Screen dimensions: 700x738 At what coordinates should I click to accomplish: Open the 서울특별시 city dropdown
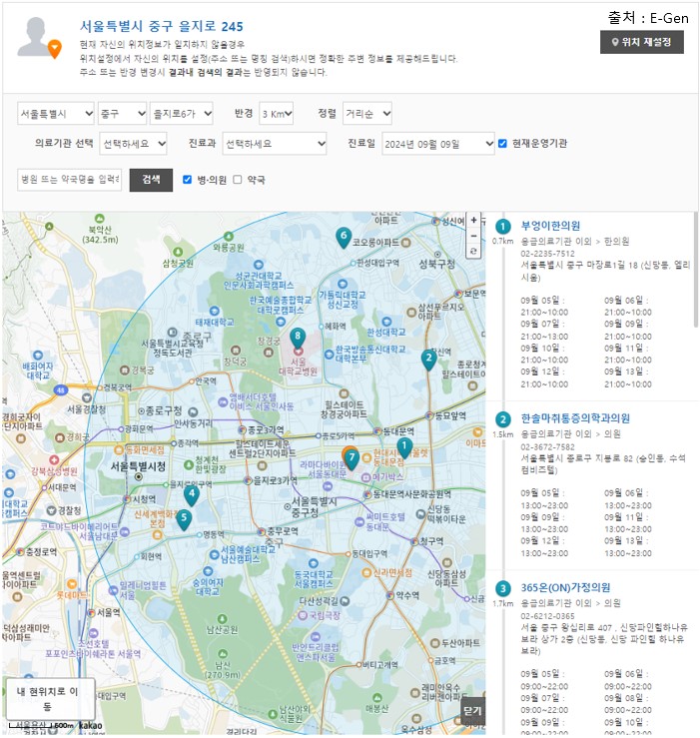pos(56,114)
